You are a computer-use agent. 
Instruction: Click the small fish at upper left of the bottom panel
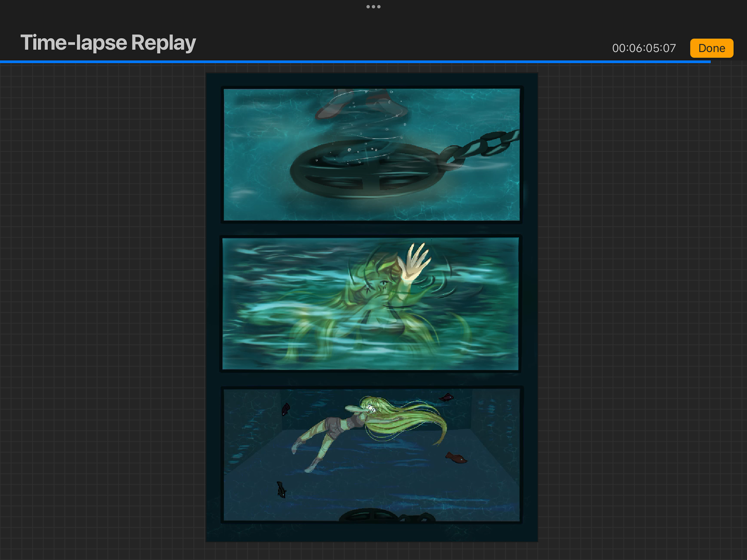pos(286,409)
